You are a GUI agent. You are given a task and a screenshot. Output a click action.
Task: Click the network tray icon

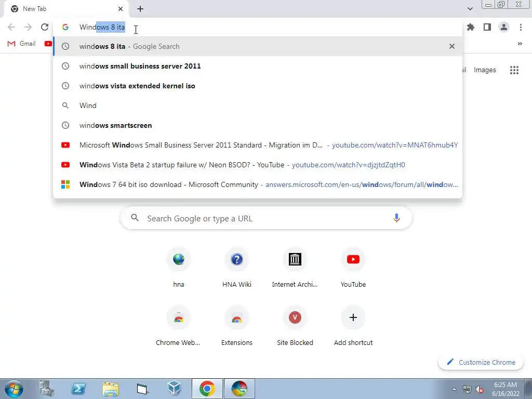point(467,390)
